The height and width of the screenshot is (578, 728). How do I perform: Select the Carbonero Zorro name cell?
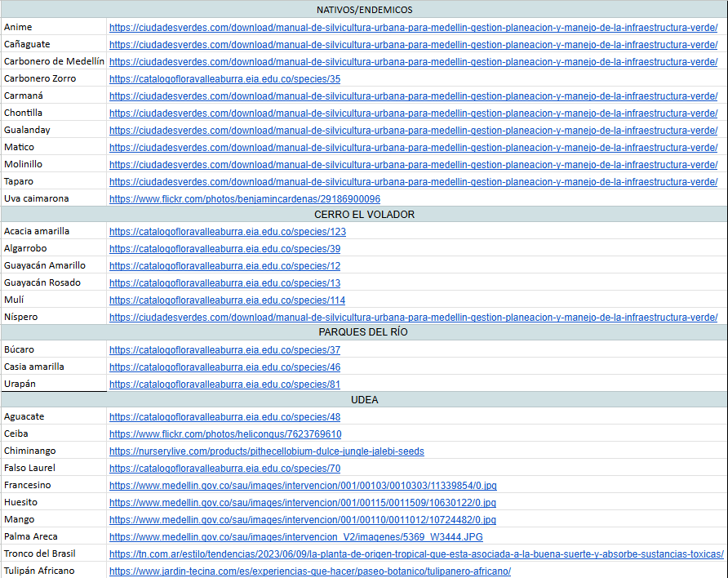click(54, 78)
